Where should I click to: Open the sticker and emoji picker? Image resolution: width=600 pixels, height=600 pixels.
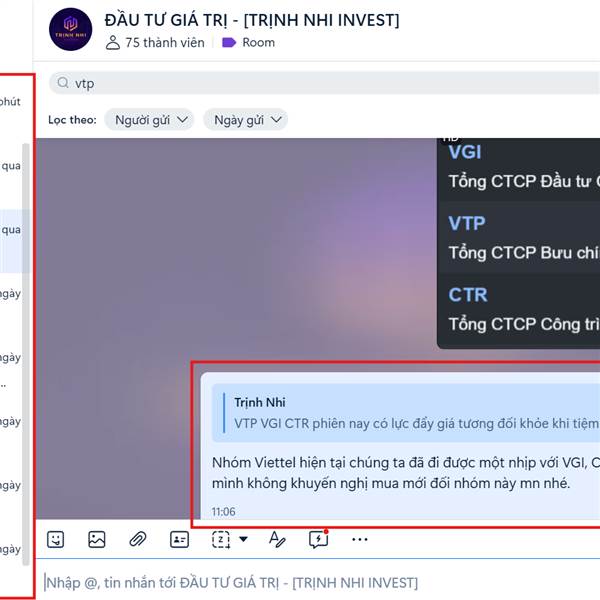[55, 540]
